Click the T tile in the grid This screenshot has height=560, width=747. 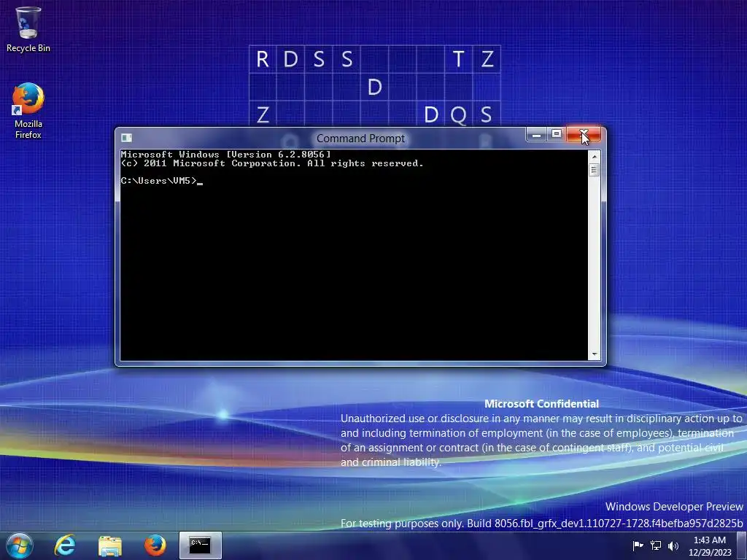(458, 59)
